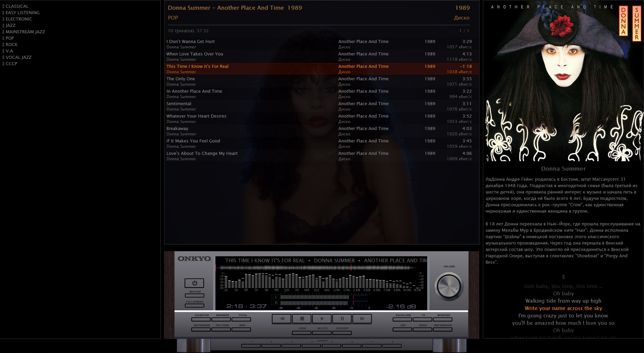Switch to layout 7 button

pyautogui.click(x=372, y=346)
